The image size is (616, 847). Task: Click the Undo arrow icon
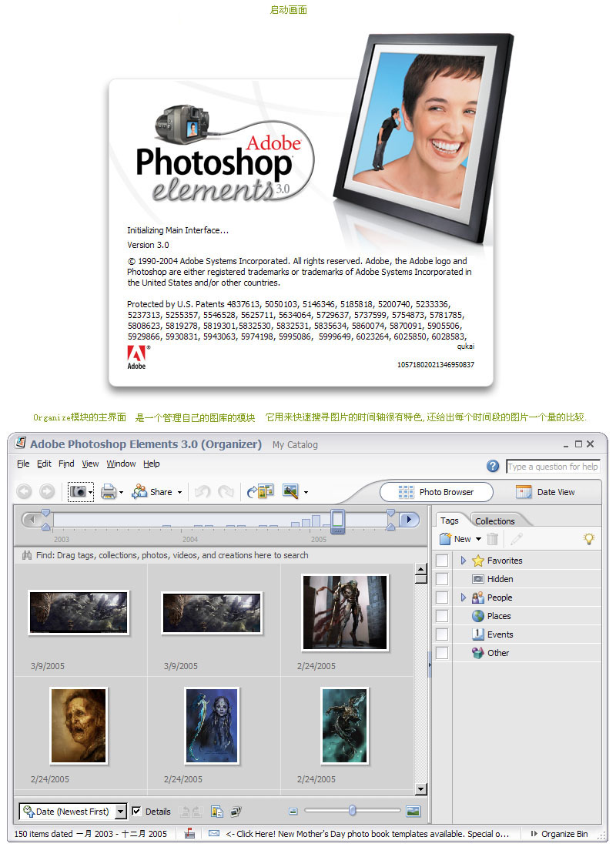click(x=203, y=491)
